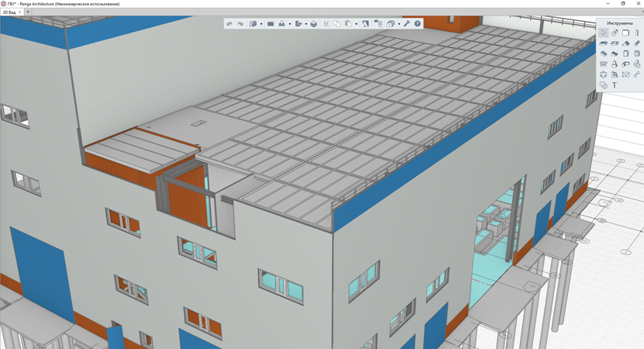This screenshot has height=349, width=644.
Task: Open project folder icon in toolbar
Action: [x=271, y=24]
